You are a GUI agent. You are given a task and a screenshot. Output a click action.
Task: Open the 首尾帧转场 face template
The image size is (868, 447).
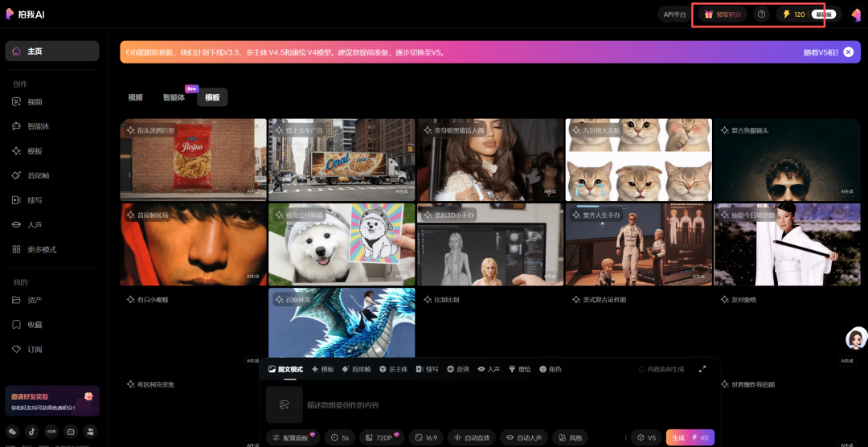click(x=193, y=244)
